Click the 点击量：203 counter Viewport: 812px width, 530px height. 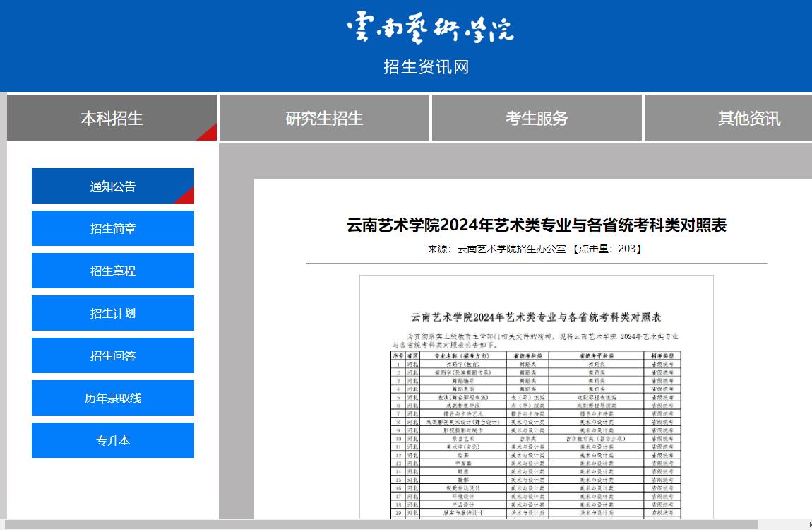point(607,249)
